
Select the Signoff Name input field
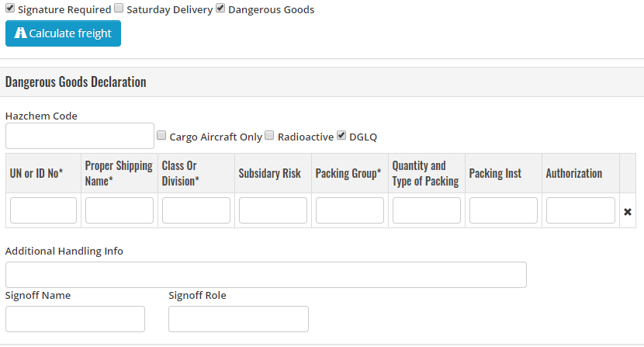75,319
